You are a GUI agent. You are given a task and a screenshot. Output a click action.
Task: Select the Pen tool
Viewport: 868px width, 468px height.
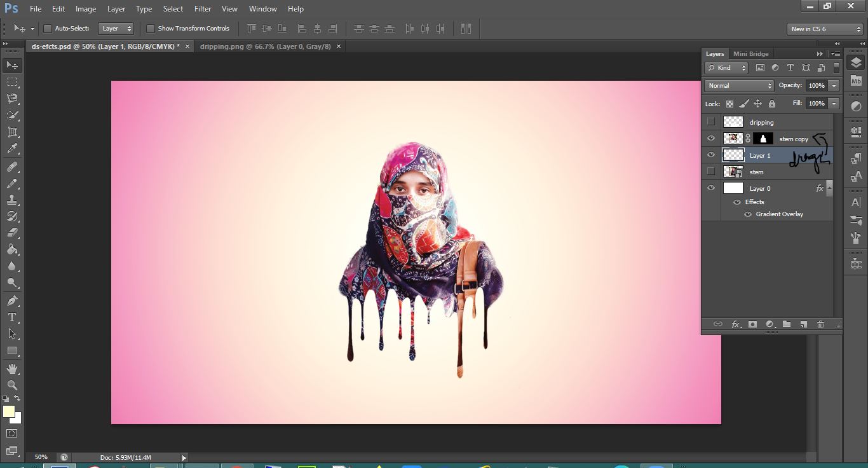click(12, 301)
